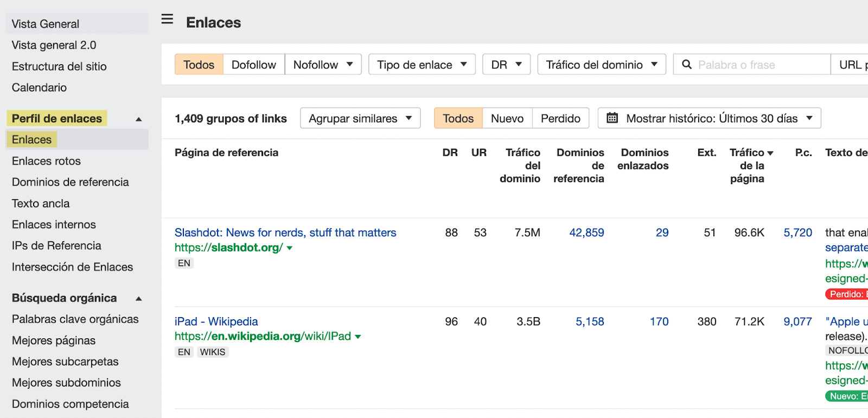Click the calendar icon in Mostrar histórico
The height and width of the screenshot is (418, 868).
coord(612,118)
